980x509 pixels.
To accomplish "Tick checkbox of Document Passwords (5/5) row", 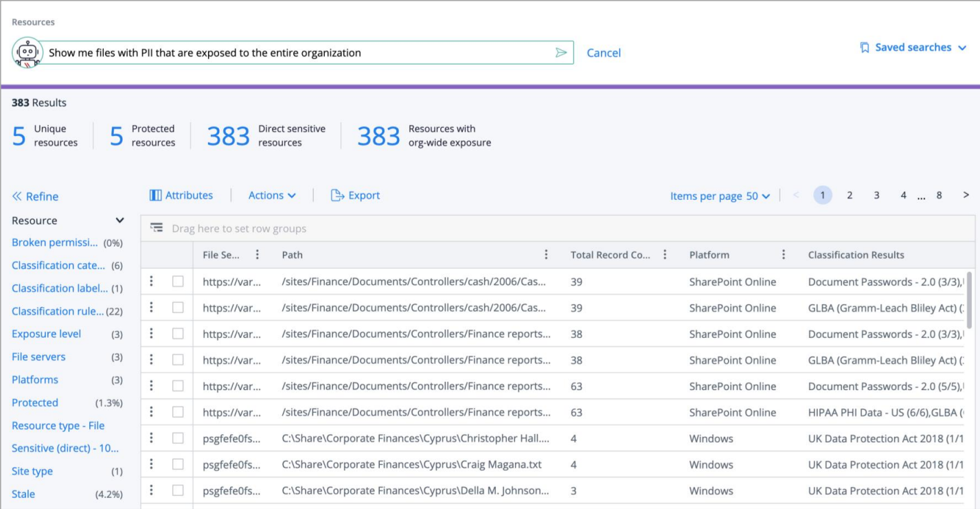I will click(x=178, y=386).
